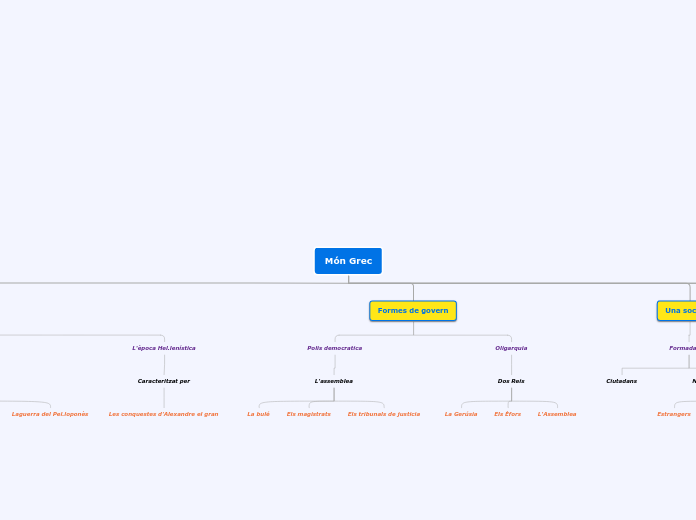The height and width of the screenshot is (520, 696).
Task: Select the Polis democratica topic
Action: pyautogui.click(x=335, y=348)
